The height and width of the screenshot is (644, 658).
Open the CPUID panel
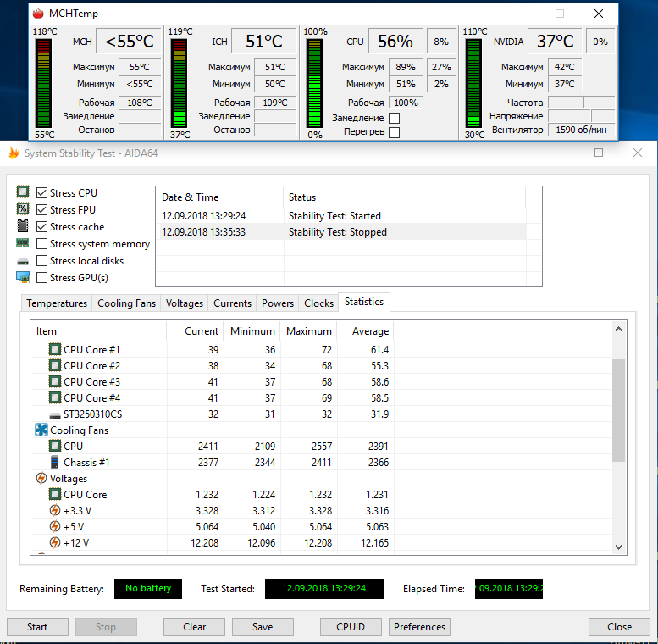click(351, 627)
